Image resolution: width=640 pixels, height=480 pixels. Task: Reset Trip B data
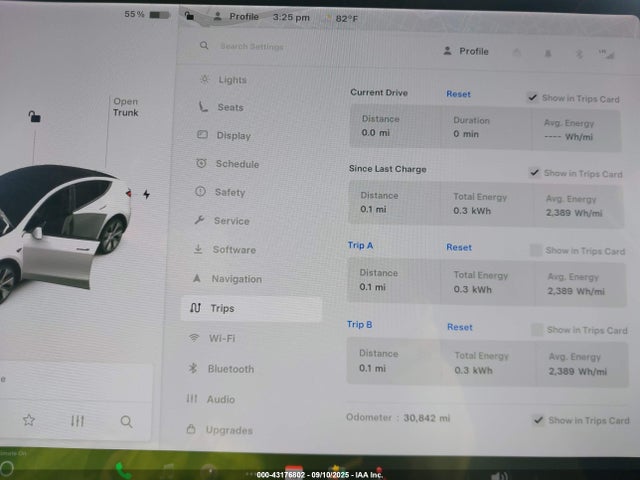(460, 327)
